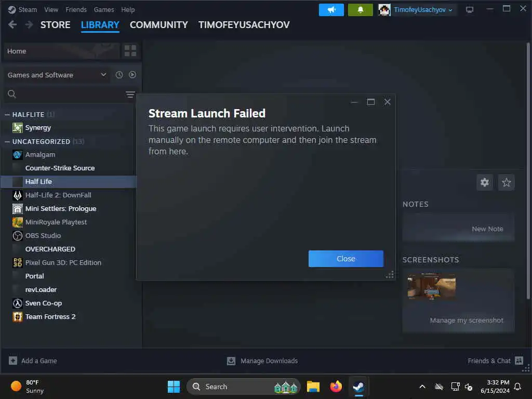The width and height of the screenshot is (532, 399).
Task: Expand the Games and Software dropdown
Action: tap(57, 75)
